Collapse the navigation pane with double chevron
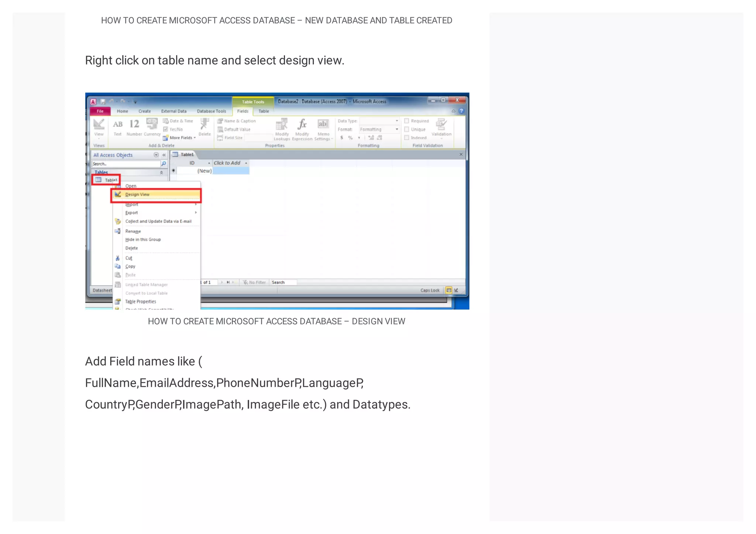 (x=164, y=155)
